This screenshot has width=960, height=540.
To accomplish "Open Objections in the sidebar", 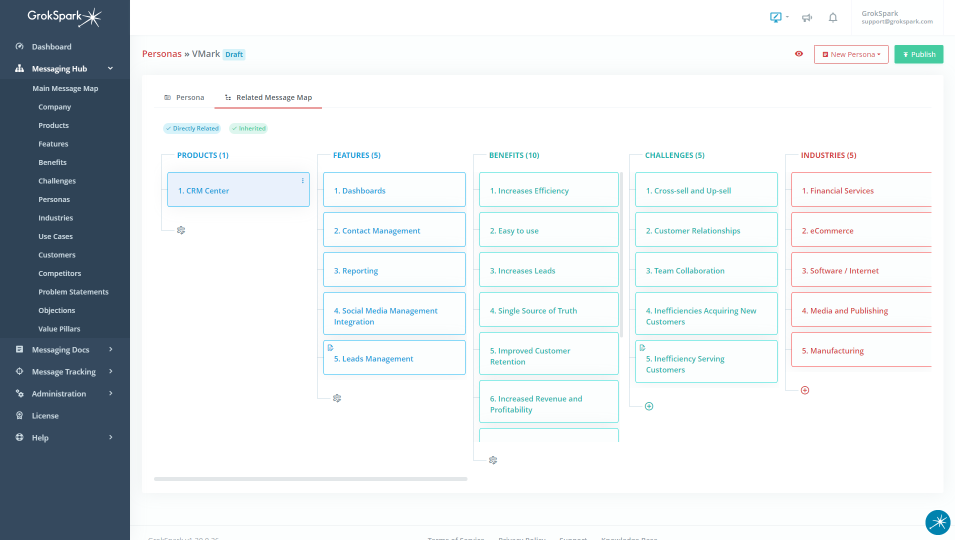I will [x=56, y=310].
